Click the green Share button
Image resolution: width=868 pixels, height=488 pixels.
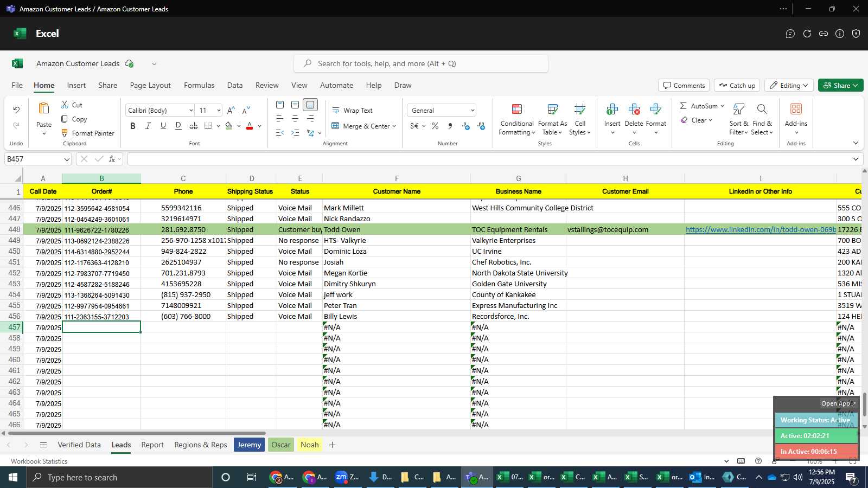pos(840,85)
